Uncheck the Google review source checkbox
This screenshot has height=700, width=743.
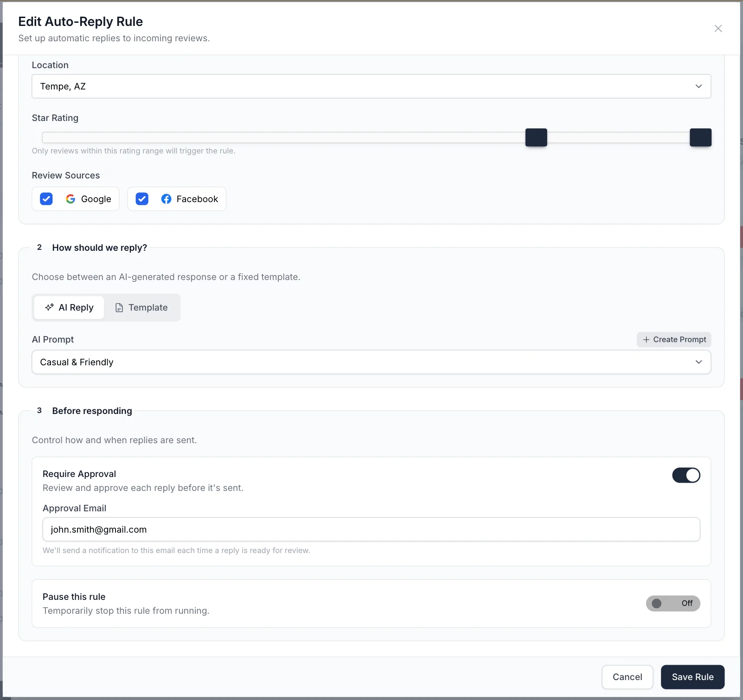[x=46, y=199]
